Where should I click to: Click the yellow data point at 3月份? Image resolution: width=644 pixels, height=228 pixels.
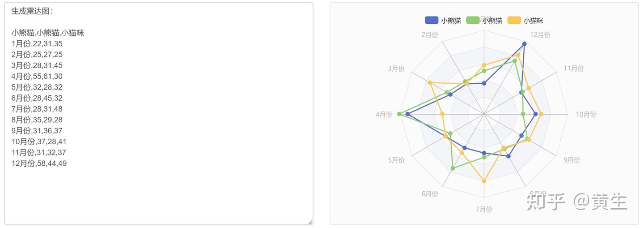(430, 83)
